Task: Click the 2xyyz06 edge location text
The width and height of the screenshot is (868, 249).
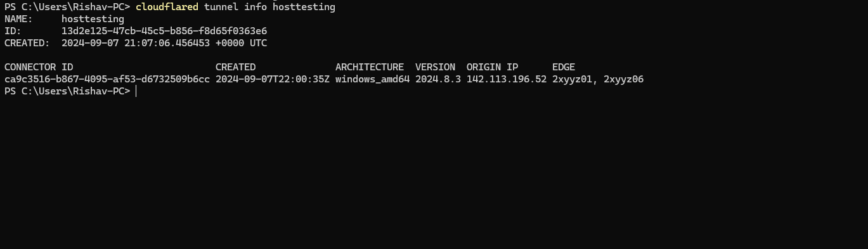Action: pos(623,79)
